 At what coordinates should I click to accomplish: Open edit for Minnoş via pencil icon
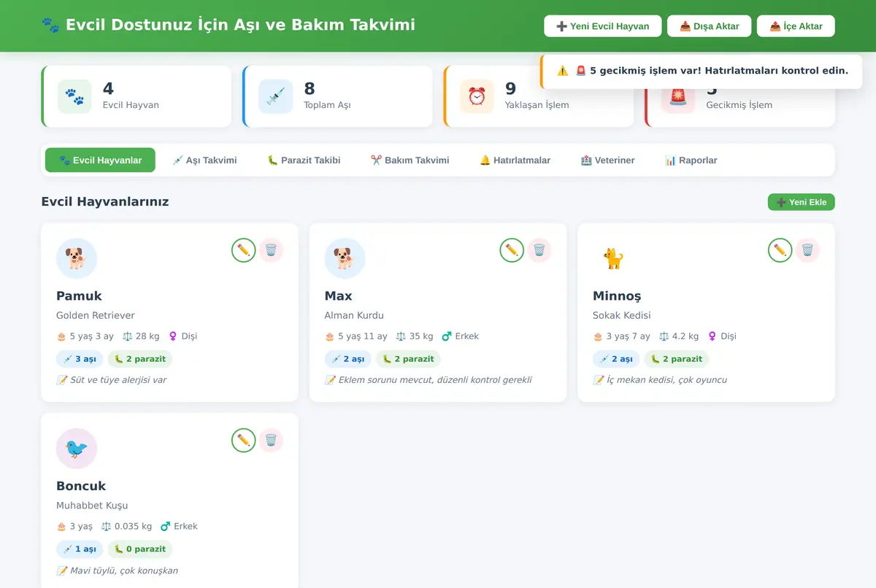pyautogui.click(x=780, y=250)
